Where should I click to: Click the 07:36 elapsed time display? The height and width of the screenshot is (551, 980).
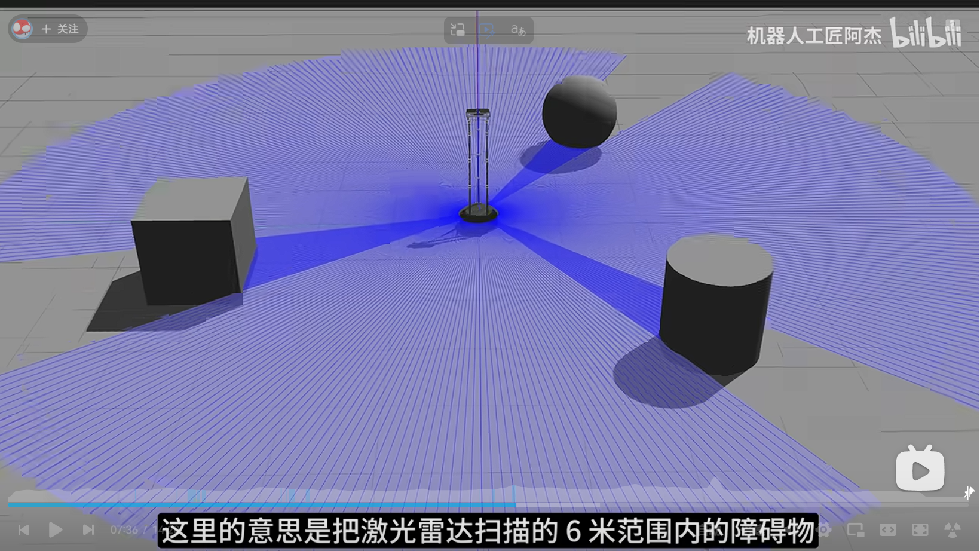pyautogui.click(x=124, y=529)
